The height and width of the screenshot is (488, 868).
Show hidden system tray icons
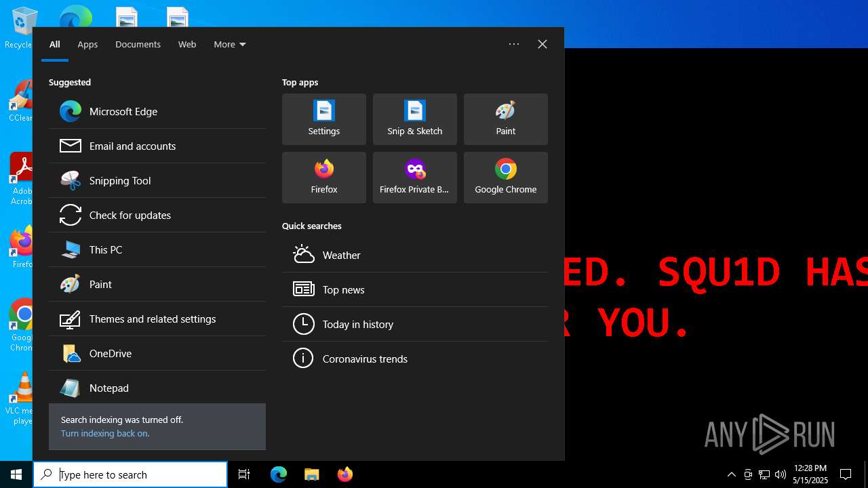(x=731, y=474)
